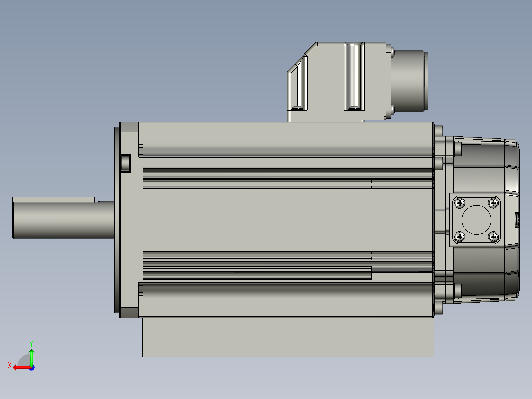Screen dimensions: 532x399
Task: Select the rectangular base block under motor
Action: click(288, 337)
